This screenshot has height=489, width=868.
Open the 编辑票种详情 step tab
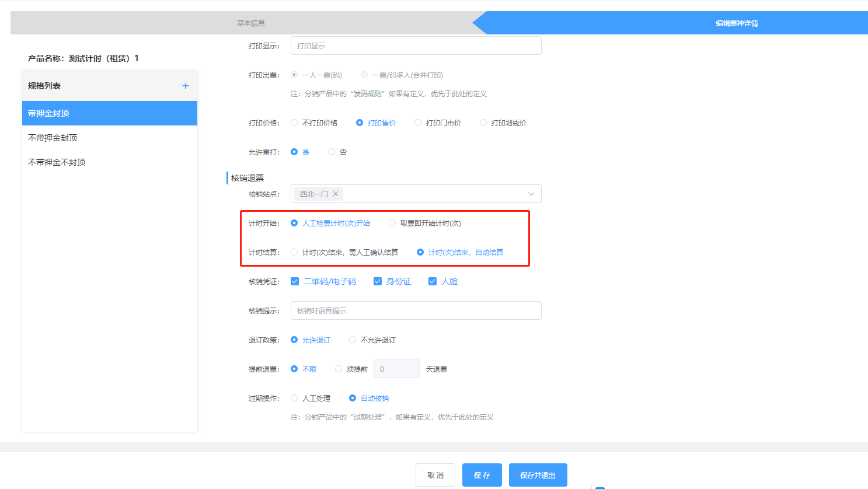click(737, 23)
